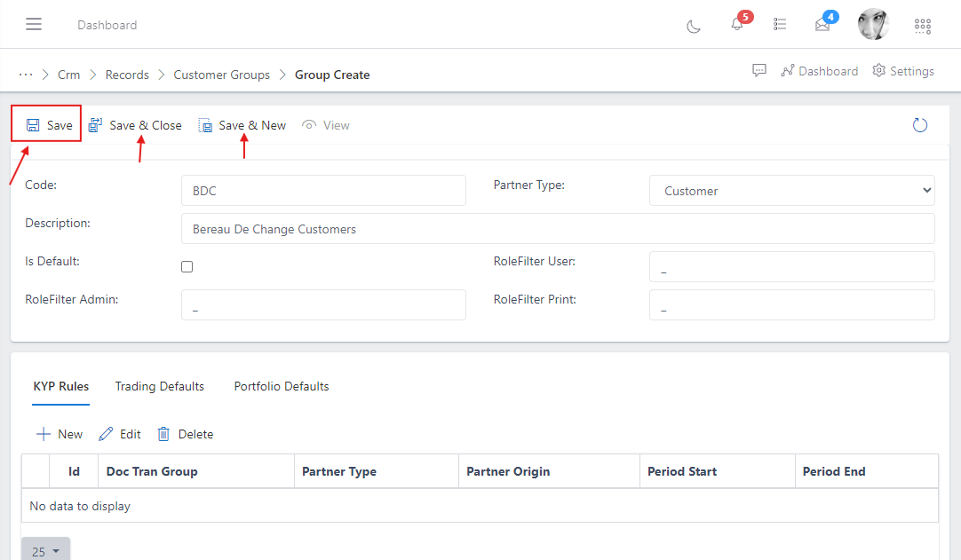
Task: Open notifications via the bell icon
Action: pos(735,25)
